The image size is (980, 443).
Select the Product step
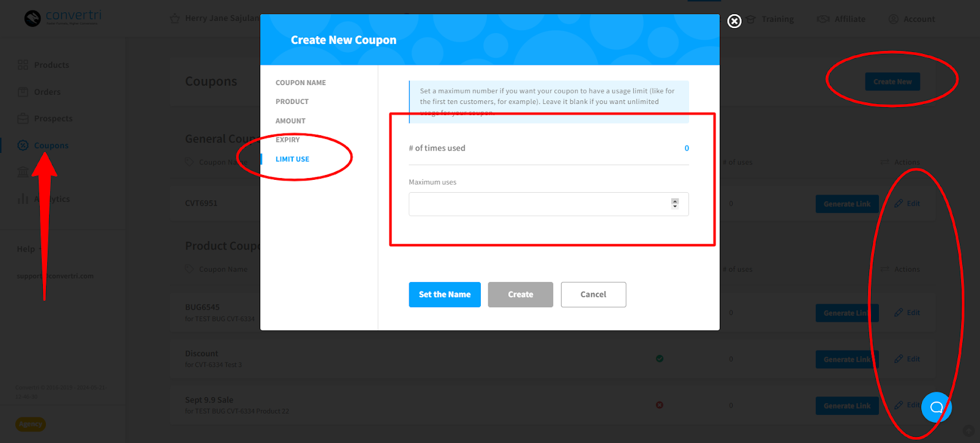pos(292,102)
